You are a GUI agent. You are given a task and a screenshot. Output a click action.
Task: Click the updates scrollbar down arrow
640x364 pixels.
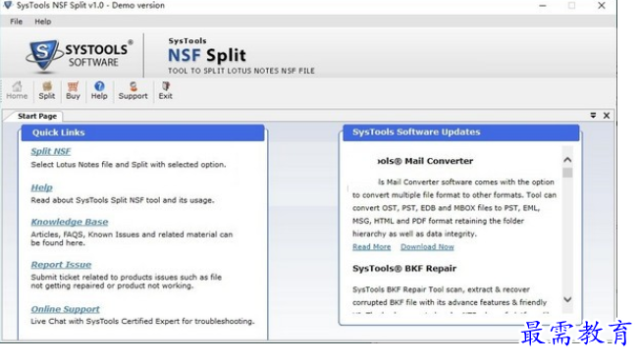click(567, 299)
